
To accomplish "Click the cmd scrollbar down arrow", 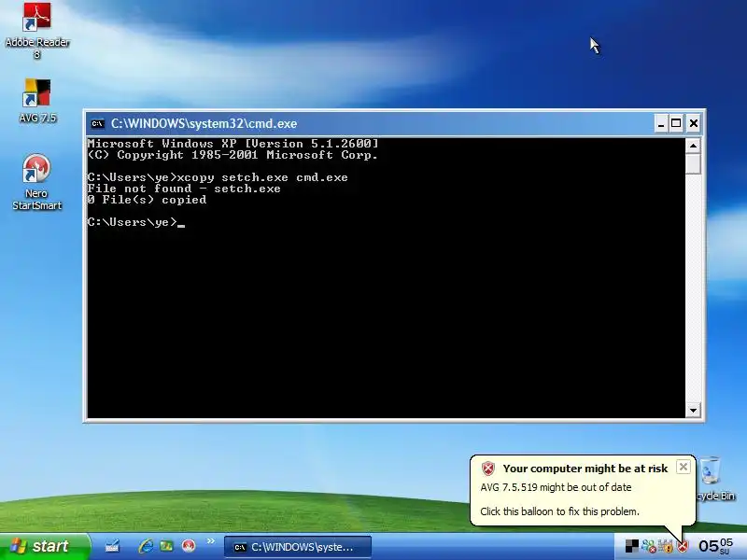I will 693,410.
